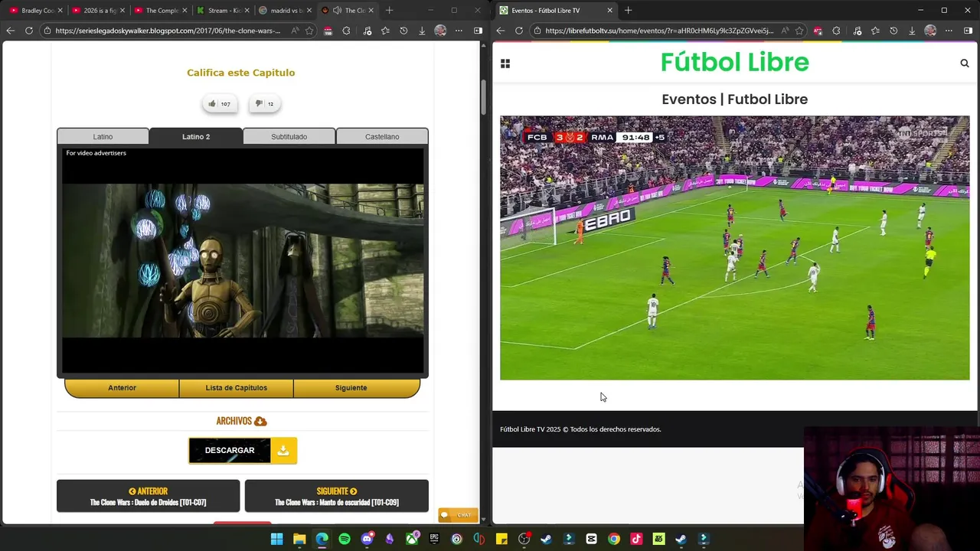Image resolution: width=980 pixels, height=551 pixels.
Task: Select the Latino 2 video tab
Action: tap(196, 136)
